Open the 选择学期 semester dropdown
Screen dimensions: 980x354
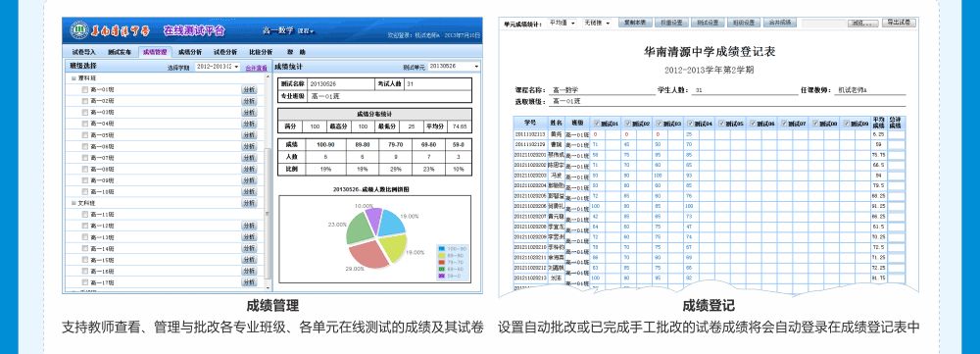click(218, 67)
